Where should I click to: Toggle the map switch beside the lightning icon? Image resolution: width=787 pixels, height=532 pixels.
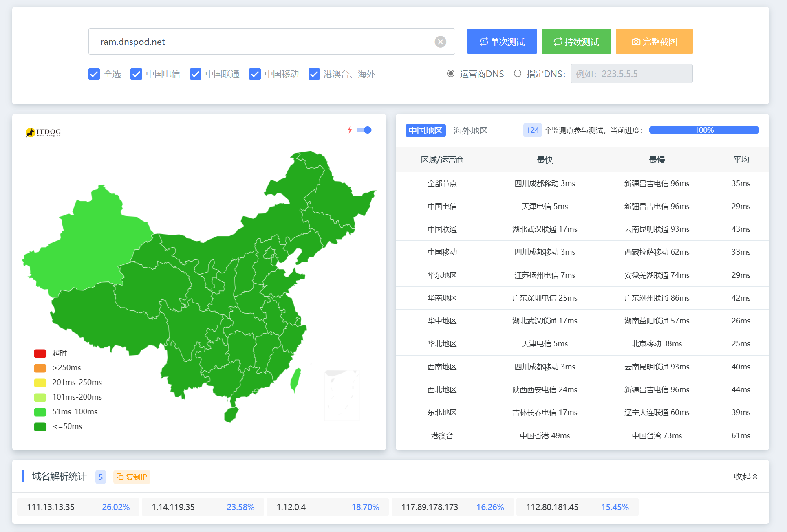(x=364, y=130)
